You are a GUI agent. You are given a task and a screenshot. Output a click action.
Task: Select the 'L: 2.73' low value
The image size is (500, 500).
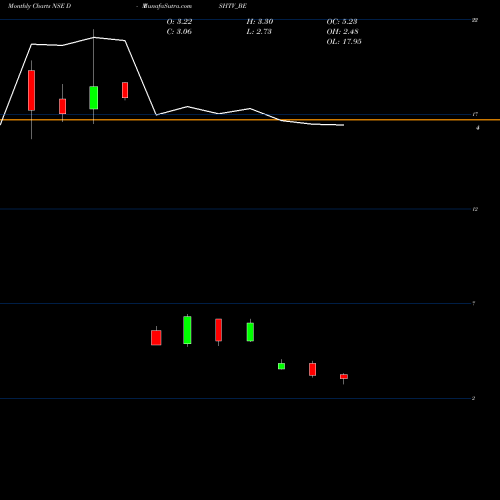[259, 32]
